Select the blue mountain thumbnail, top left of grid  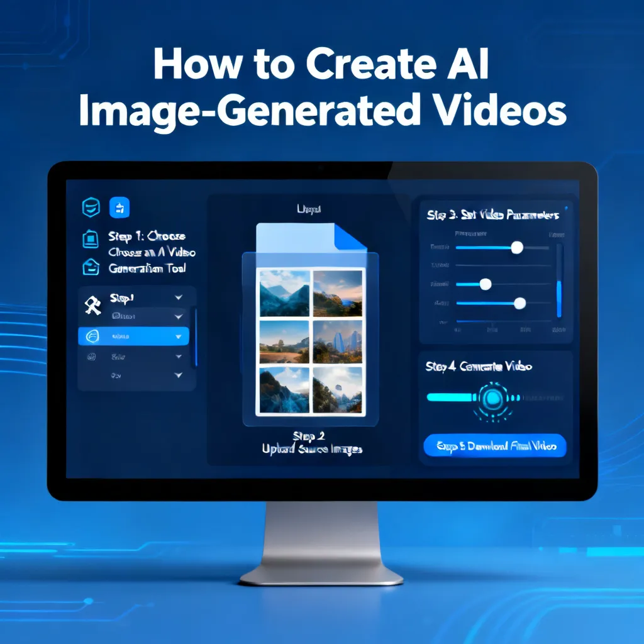coord(285,293)
